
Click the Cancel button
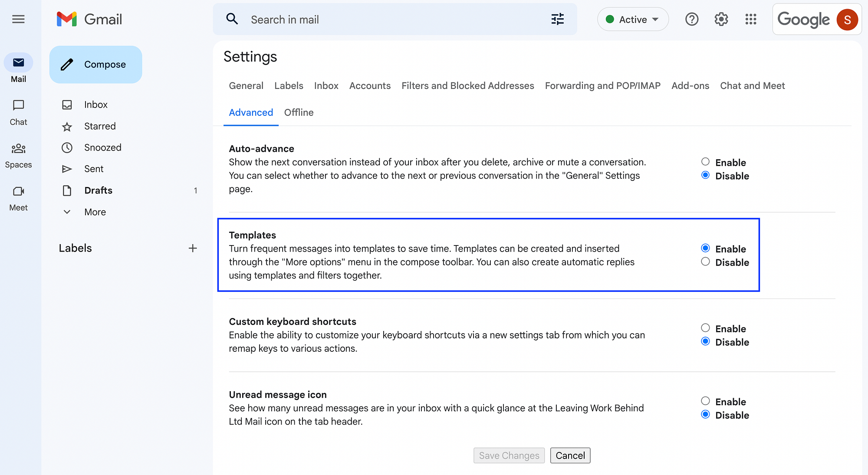[x=570, y=455]
